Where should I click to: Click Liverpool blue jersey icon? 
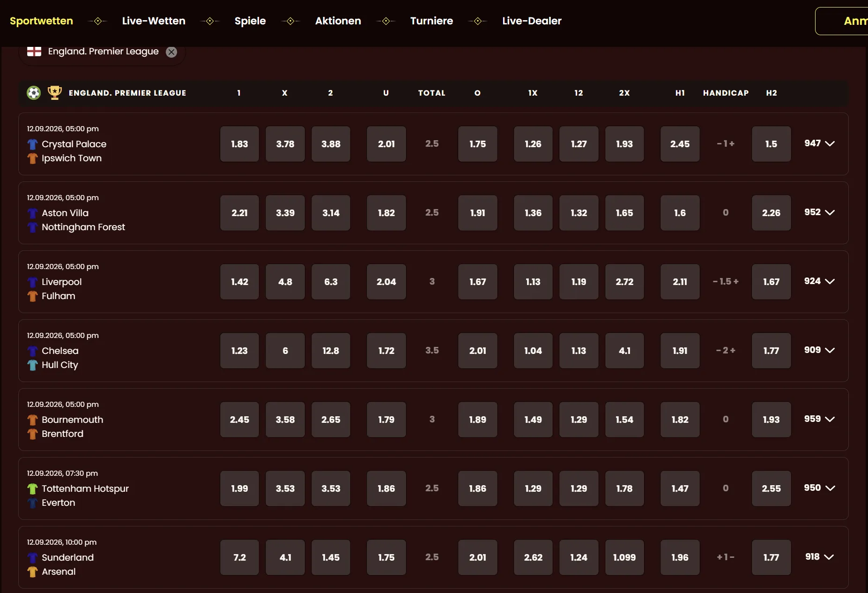pyautogui.click(x=32, y=282)
